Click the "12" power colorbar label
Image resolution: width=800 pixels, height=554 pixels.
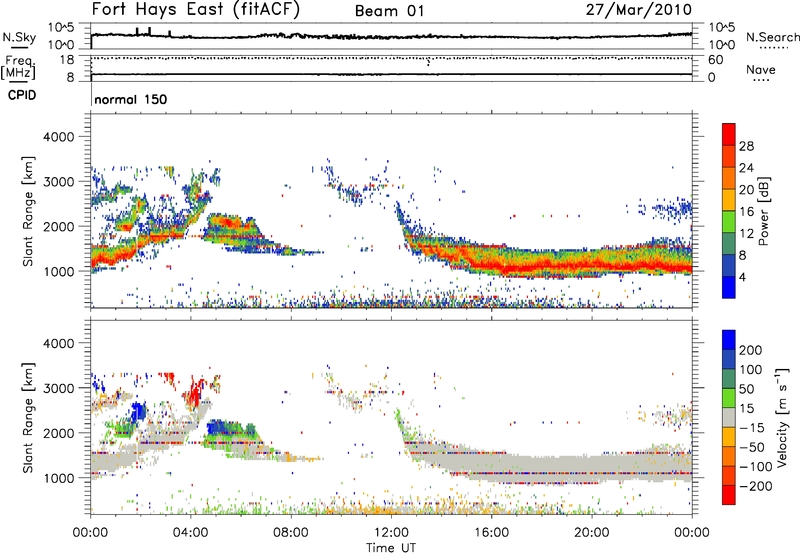pyautogui.click(x=746, y=234)
